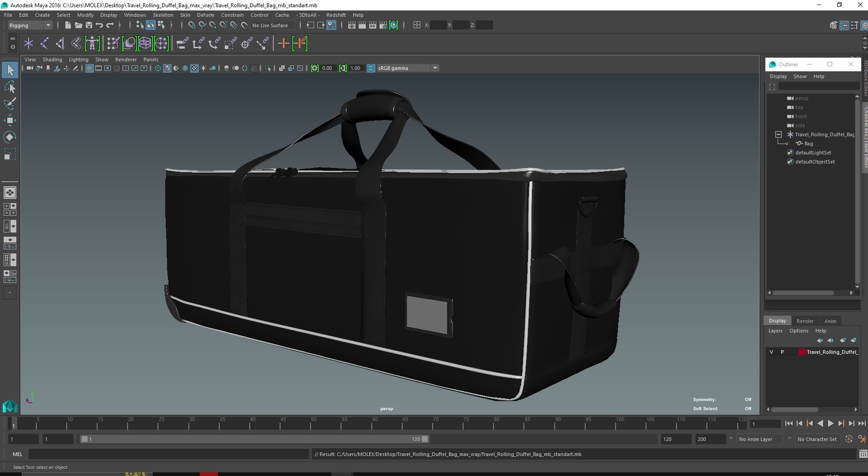Click the IPR render icon
868x476 pixels.
[373, 25]
